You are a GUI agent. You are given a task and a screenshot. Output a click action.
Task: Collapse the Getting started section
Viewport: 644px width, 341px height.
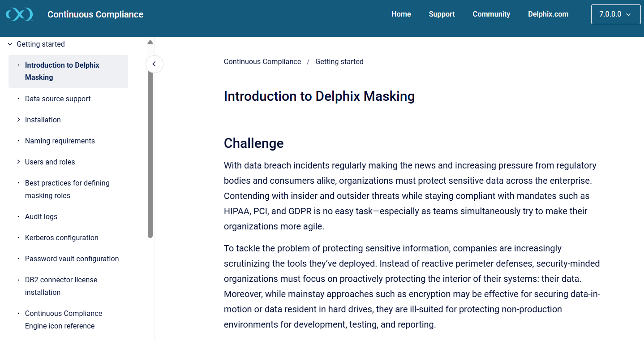tap(9, 44)
